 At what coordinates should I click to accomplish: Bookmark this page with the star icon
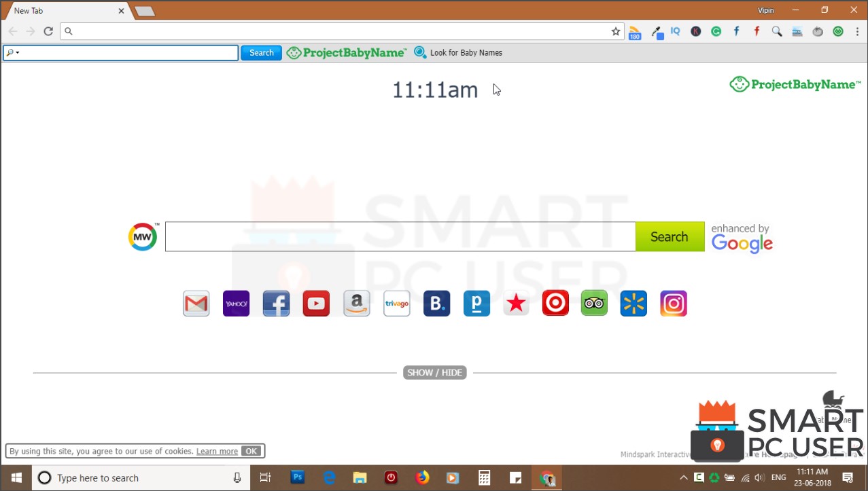coord(616,31)
